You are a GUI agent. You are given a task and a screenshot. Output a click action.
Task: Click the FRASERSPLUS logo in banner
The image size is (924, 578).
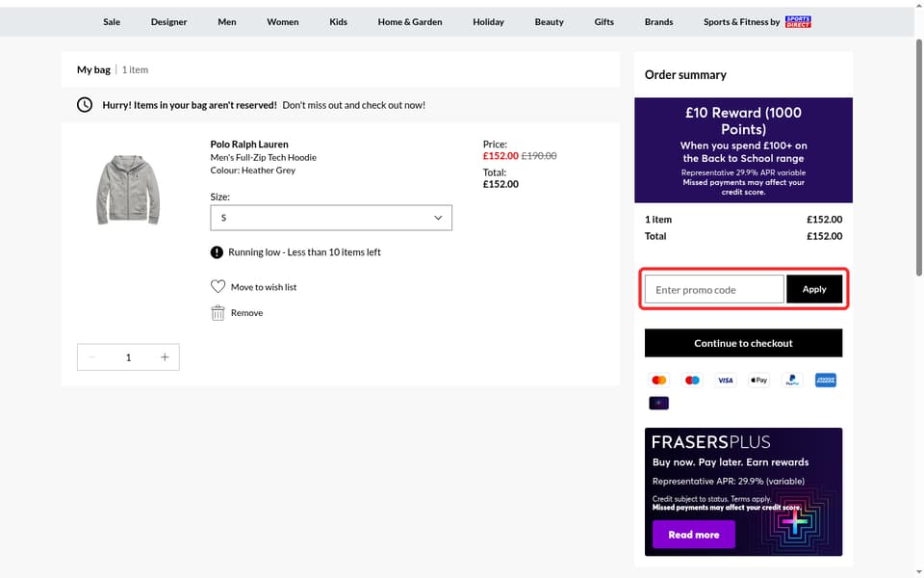point(710,442)
